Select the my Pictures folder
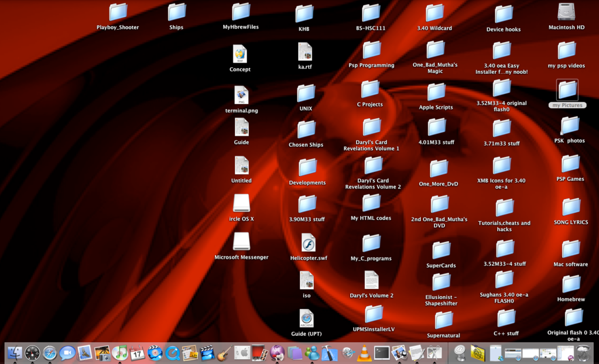This screenshot has width=599, height=364. pos(567,90)
